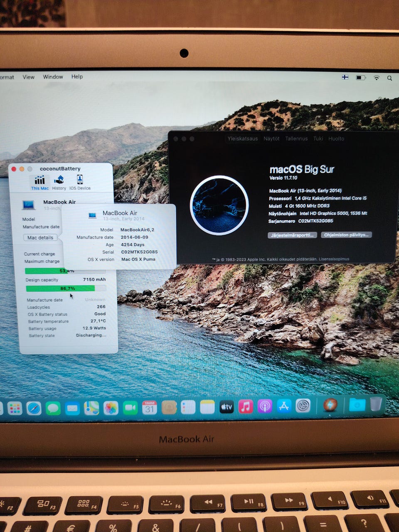Screen dimensions: 399x532
Task: Click the Muisti 4 Gt 1600 MHz DDR3 line
Action: point(299,206)
